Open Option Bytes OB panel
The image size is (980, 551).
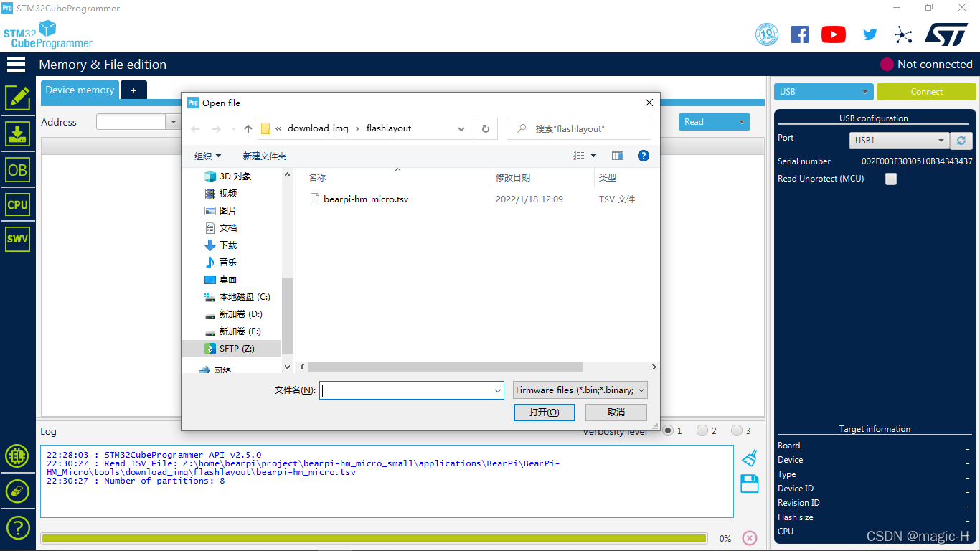(x=17, y=169)
